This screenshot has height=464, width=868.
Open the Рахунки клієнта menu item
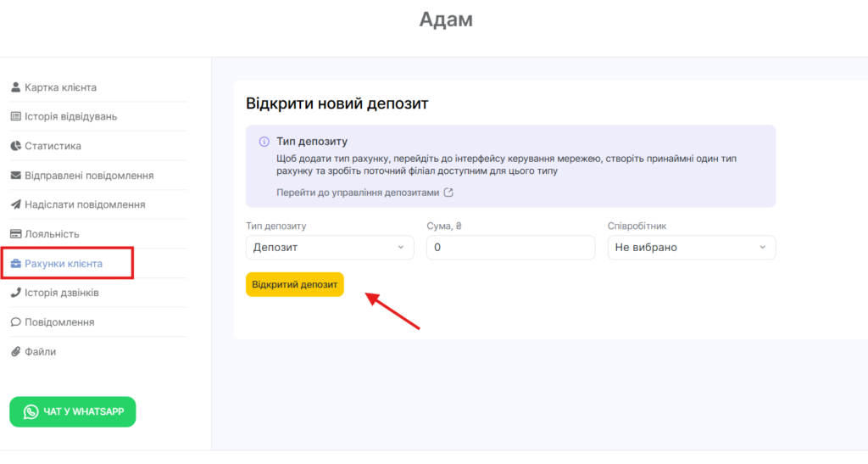pos(64,264)
